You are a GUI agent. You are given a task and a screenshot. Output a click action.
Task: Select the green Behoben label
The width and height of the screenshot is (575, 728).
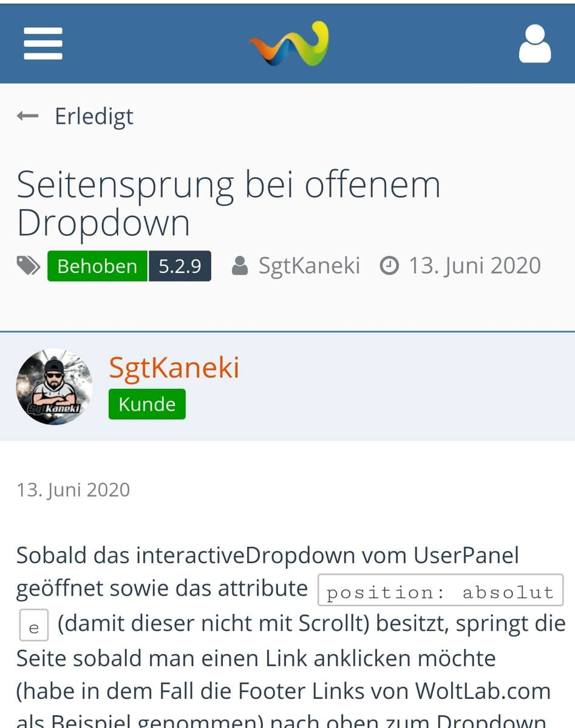click(97, 266)
